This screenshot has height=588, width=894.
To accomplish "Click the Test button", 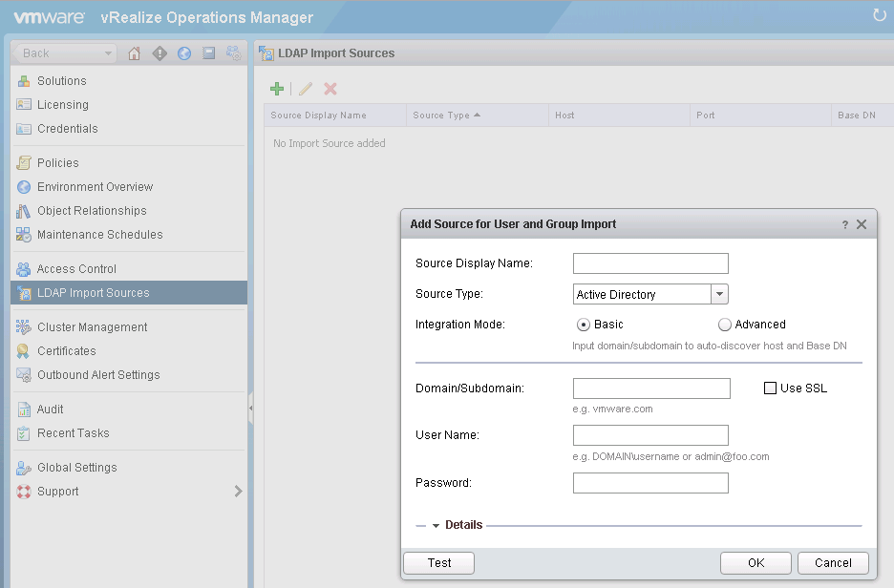I will pos(439,563).
